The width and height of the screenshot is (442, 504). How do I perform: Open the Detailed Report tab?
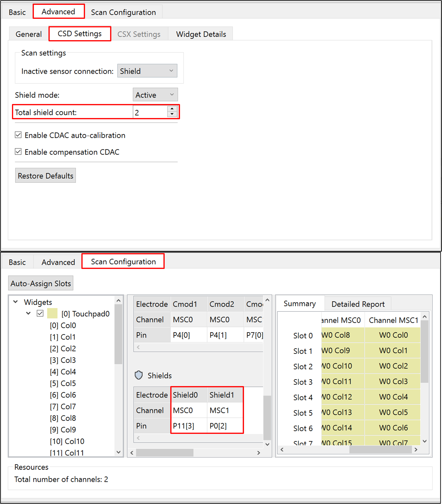coord(358,304)
